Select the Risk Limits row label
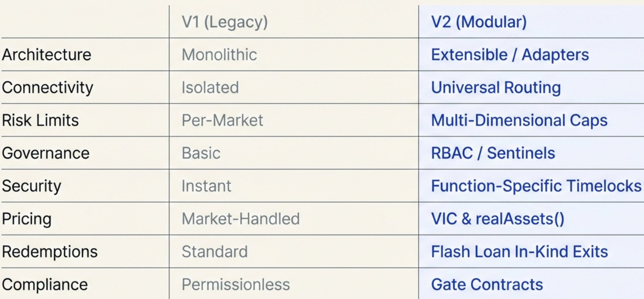The image size is (644, 299). coord(40,120)
